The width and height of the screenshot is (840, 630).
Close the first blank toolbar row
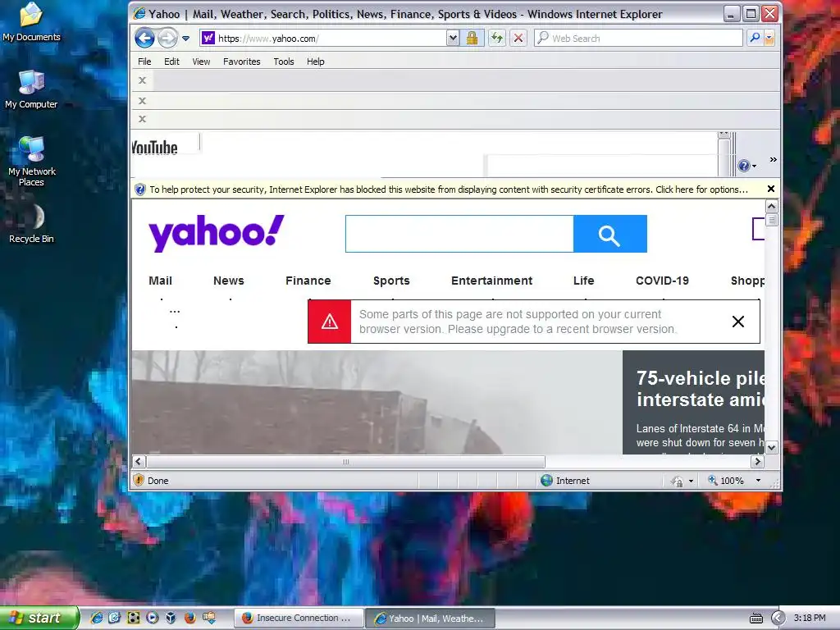click(142, 80)
